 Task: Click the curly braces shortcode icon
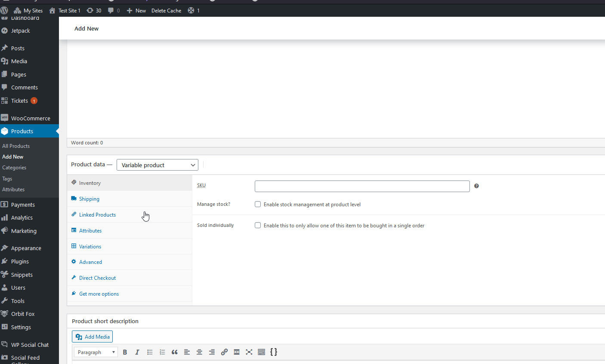(274, 352)
